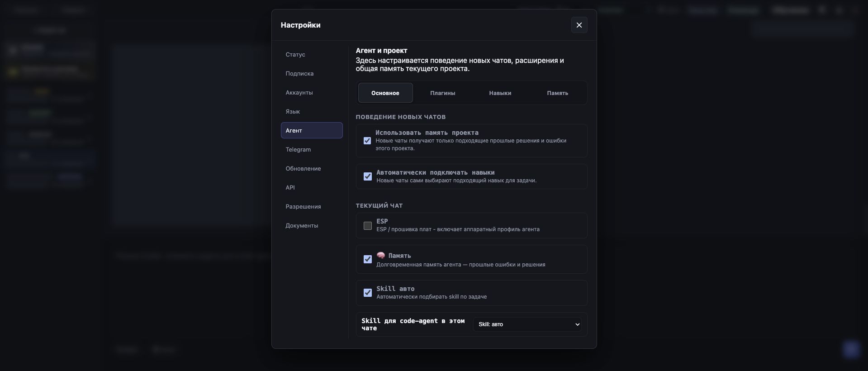Go to Разрешения in the sidebar
The height and width of the screenshot is (371, 868).
tap(312, 206)
